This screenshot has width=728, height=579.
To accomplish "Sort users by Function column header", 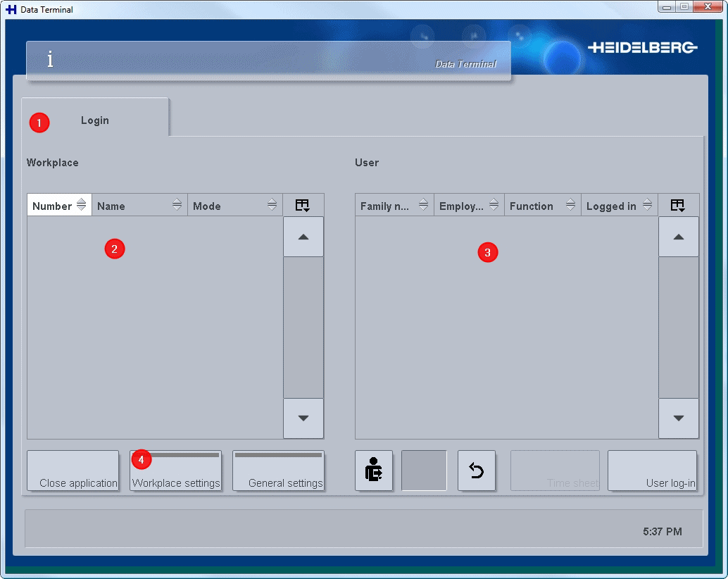I will coord(532,206).
